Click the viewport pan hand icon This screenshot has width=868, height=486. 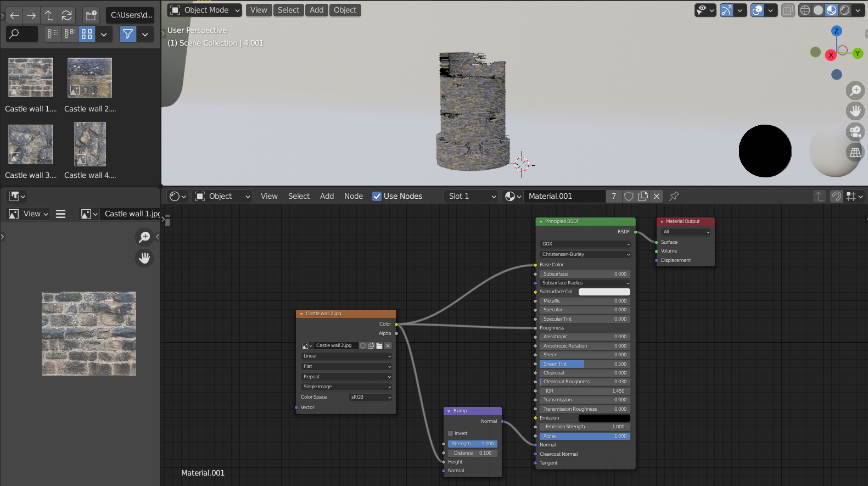[x=855, y=111]
